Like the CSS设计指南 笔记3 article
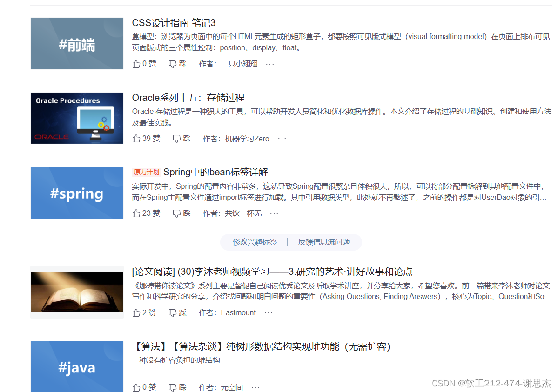 coord(136,64)
